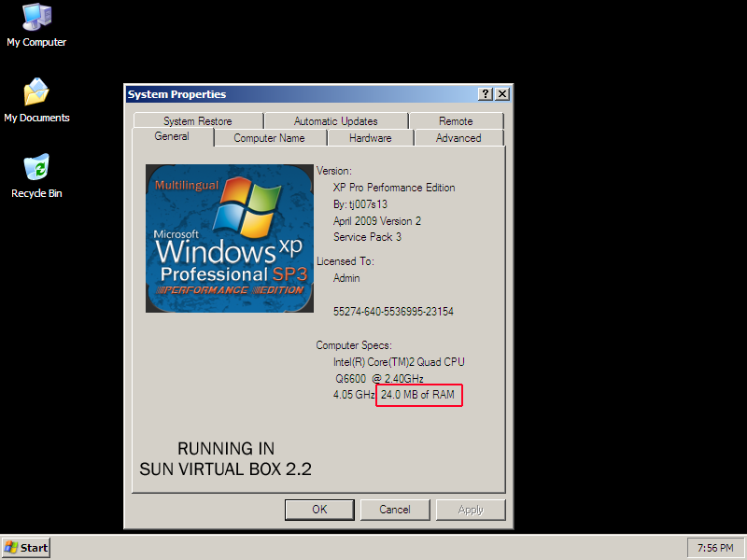Click the 7:56 PM taskbar clock

(715, 548)
